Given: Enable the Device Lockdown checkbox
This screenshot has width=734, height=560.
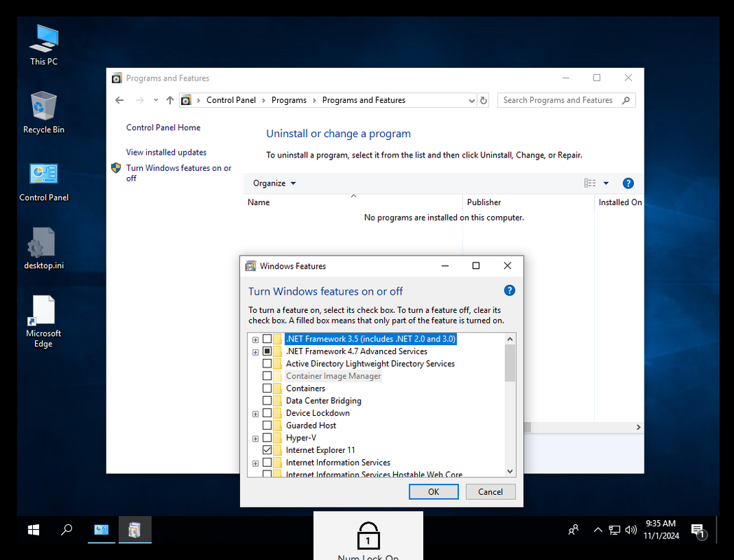Looking at the screenshot, I should 267,413.
